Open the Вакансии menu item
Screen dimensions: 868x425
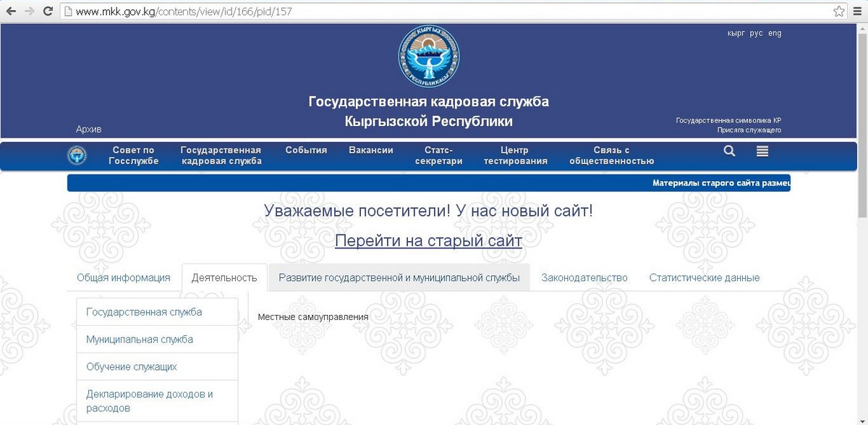click(x=370, y=151)
